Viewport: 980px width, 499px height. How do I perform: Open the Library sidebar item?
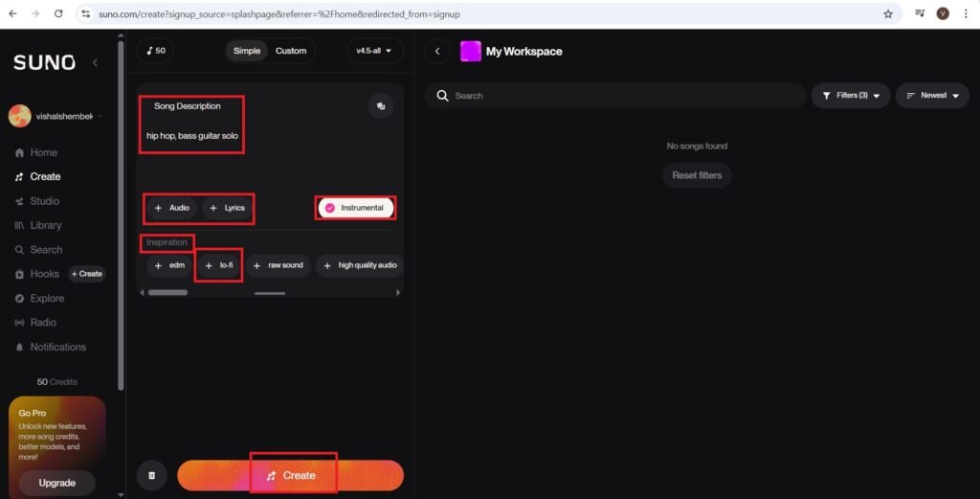(x=45, y=225)
